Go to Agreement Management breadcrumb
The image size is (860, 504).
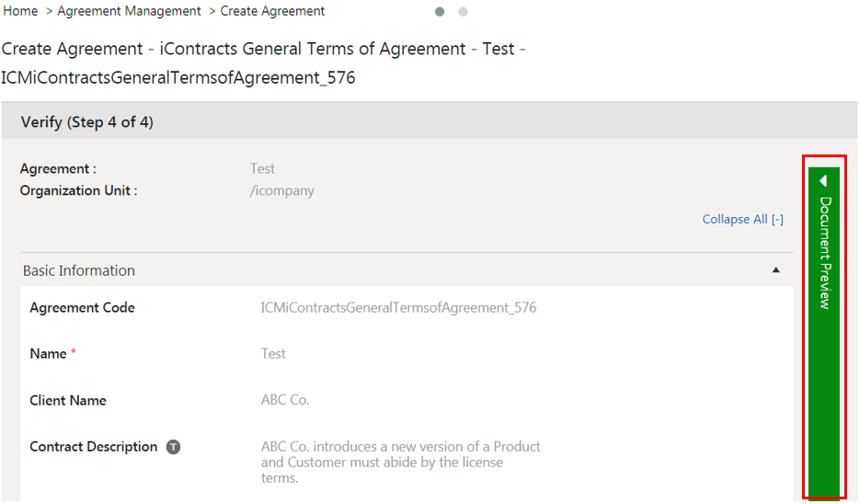pos(129,11)
